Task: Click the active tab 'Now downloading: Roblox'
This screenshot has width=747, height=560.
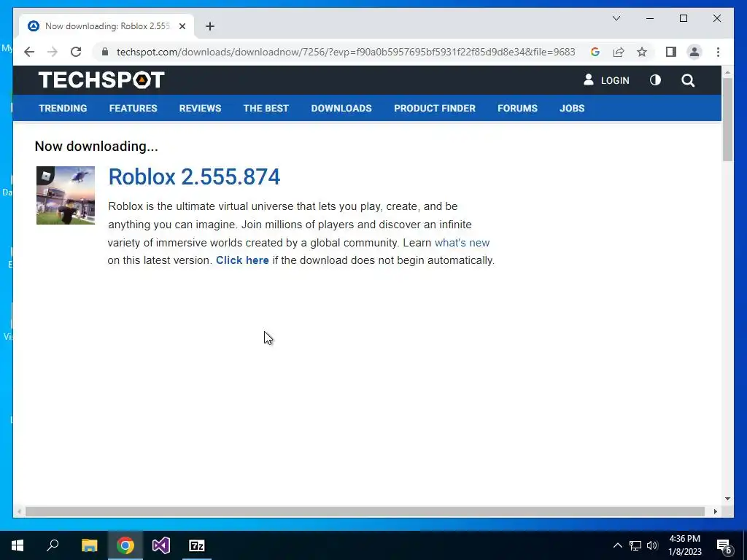Action: point(107,26)
